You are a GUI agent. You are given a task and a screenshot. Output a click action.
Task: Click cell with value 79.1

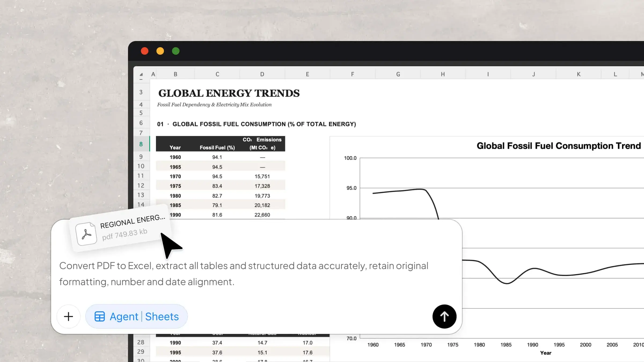pos(217,205)
